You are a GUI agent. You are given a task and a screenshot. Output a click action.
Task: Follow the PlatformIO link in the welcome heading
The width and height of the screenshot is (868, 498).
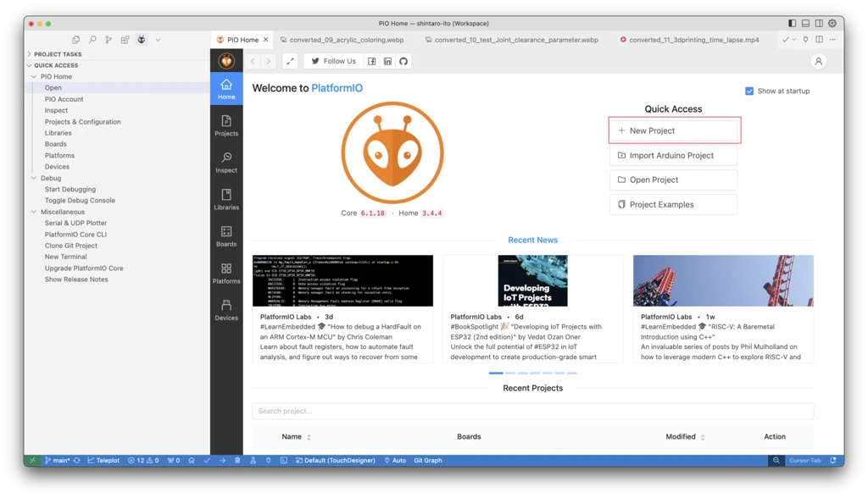tap(337, 88)
